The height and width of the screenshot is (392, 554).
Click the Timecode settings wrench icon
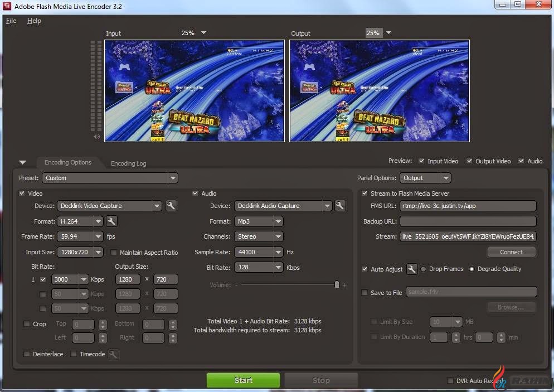click(113, 354)
